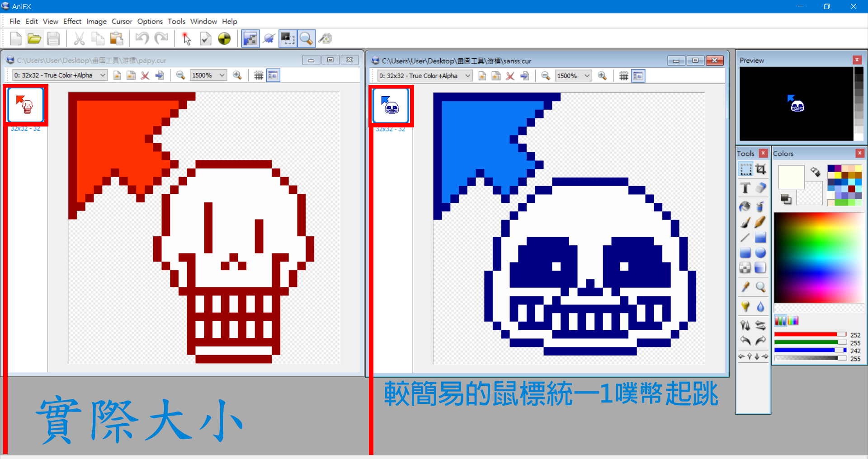Screen dimensions: 868x459
Task: Select the lightbulb Lighten tool
Action: tap(745, 306)
